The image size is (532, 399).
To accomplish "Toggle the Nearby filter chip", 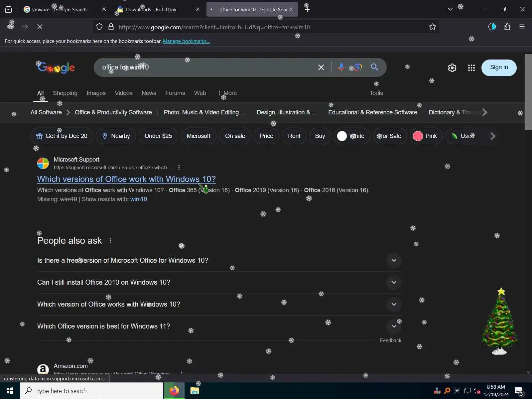I will point(116,136).
